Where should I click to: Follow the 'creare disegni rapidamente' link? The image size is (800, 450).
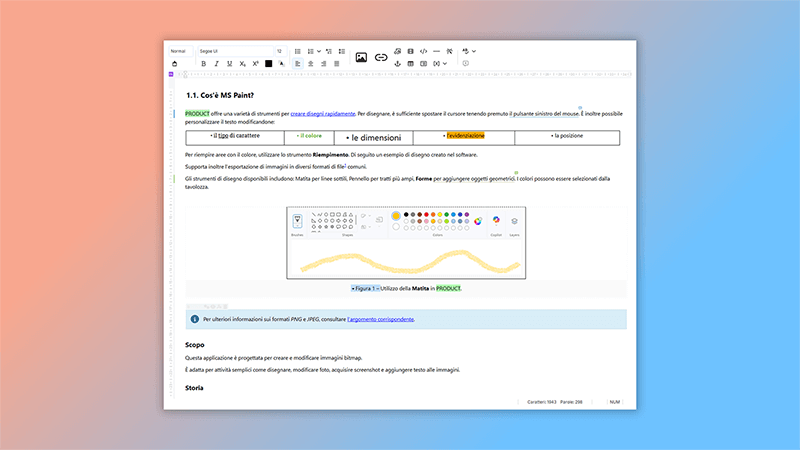point(322,114)
